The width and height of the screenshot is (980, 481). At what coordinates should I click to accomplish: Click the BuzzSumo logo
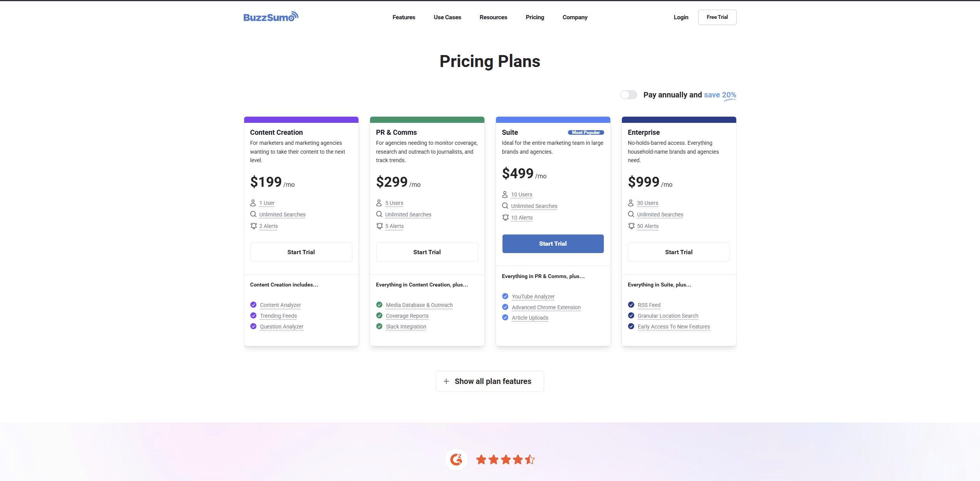(x=271, y=17)
